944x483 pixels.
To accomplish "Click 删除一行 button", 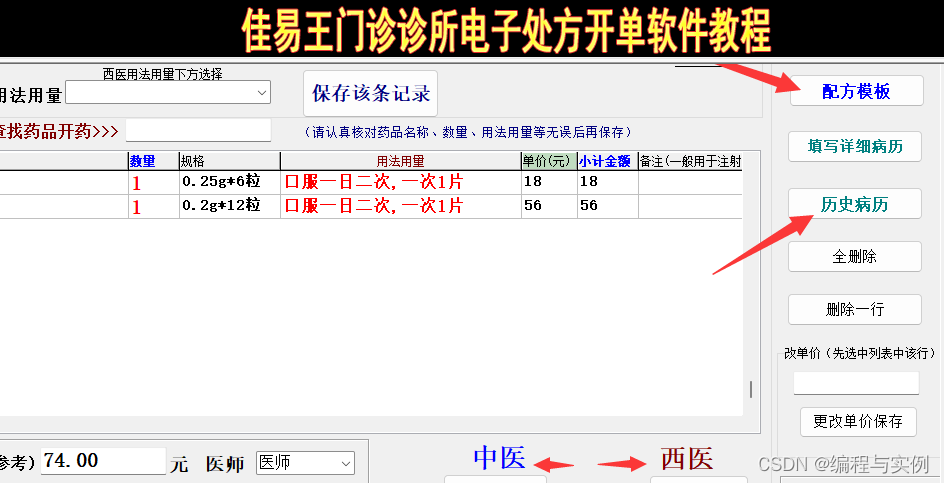I will click(855, 310).
